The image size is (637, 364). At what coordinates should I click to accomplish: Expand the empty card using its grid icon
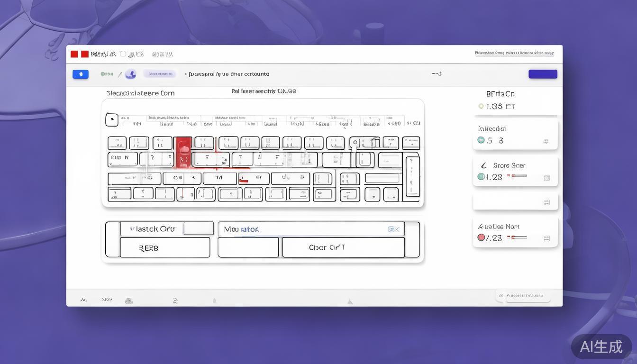pos(546,202)
